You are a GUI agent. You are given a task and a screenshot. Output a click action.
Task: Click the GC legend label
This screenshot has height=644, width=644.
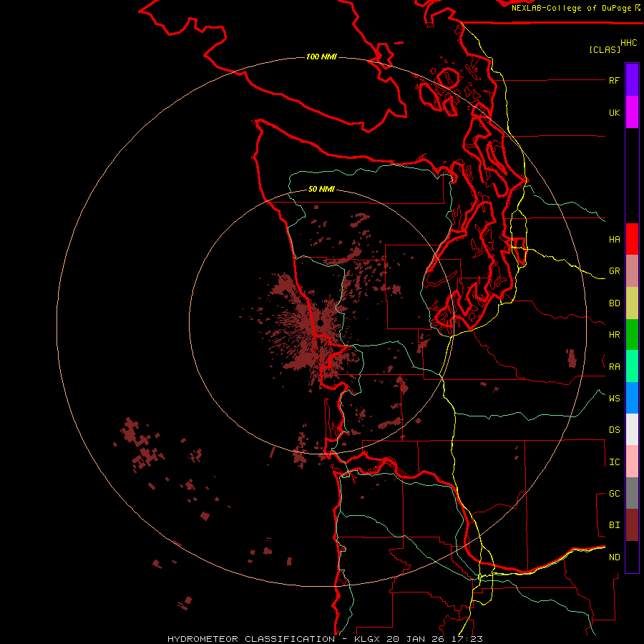click(614, 493)
